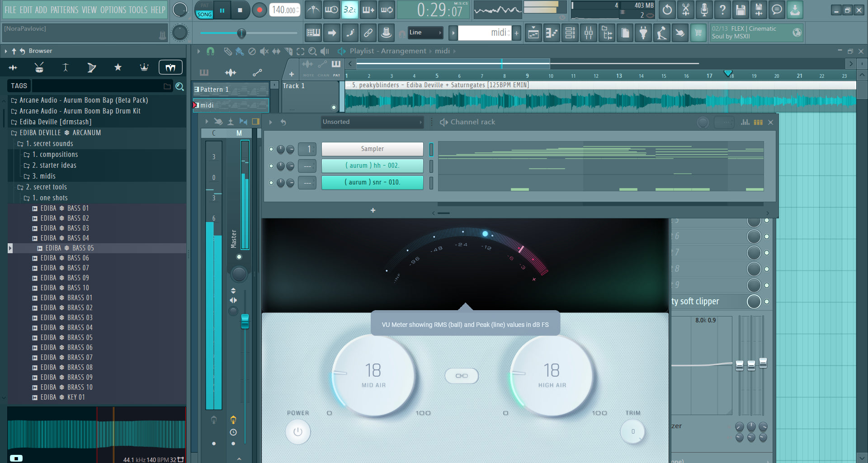Open the Plugin picker (plug icon)

[x=643, y=33]
